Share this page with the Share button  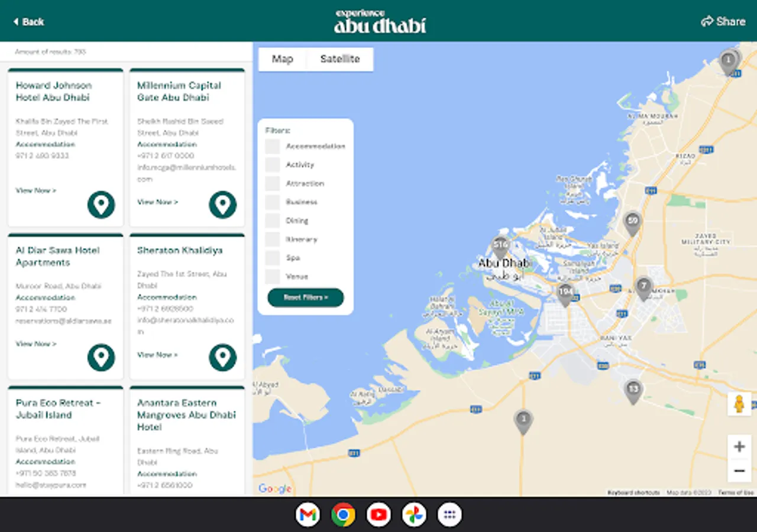[x=723, y=22]
